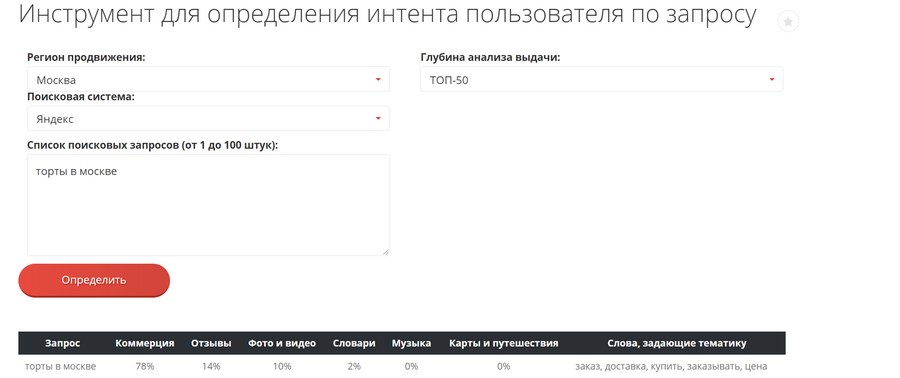Screen dimensions: 900x378
Task: Click the 2% Словари value
Action: (x=354, y=366)
